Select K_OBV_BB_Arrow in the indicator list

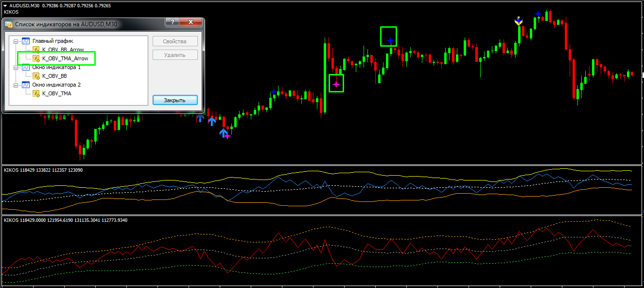(x=63, y=50)
